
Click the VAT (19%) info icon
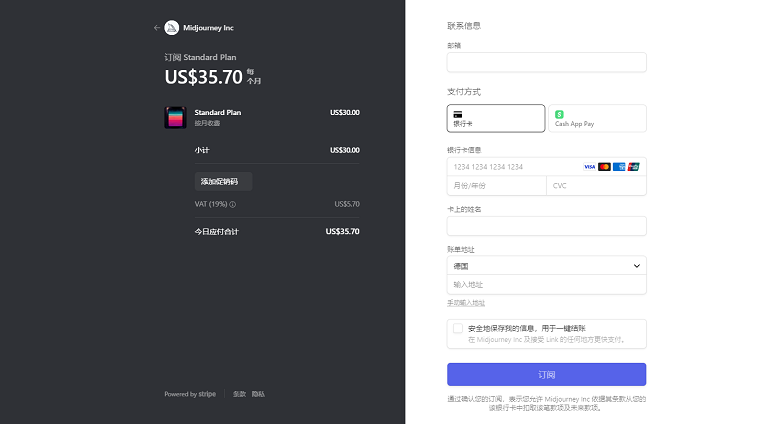point(233,204)
